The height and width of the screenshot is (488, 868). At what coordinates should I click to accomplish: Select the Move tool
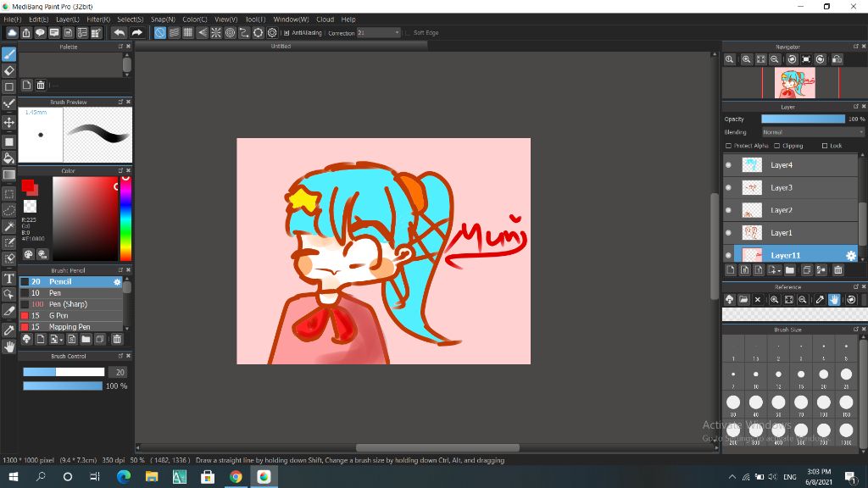click(x=8, y=122)
